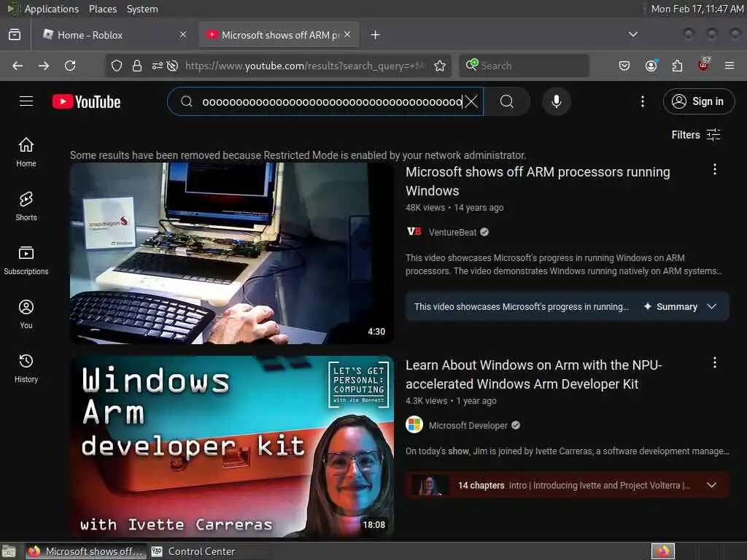
Task: Open the Places menu
Action: pyautogui.click(x=102, y=9)
